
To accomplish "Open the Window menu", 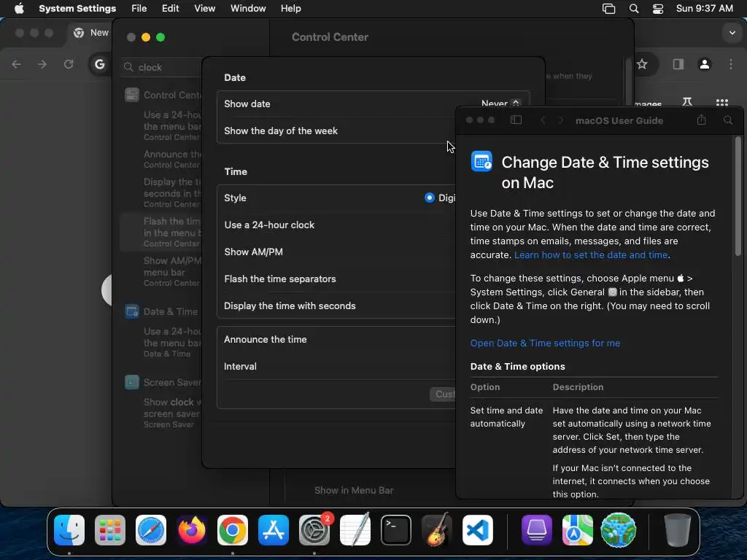I will point(248,9).
